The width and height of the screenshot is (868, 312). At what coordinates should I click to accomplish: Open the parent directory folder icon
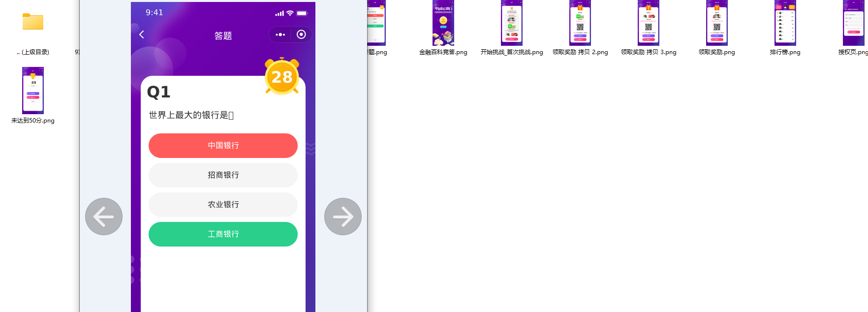click(x=33, y=22)
